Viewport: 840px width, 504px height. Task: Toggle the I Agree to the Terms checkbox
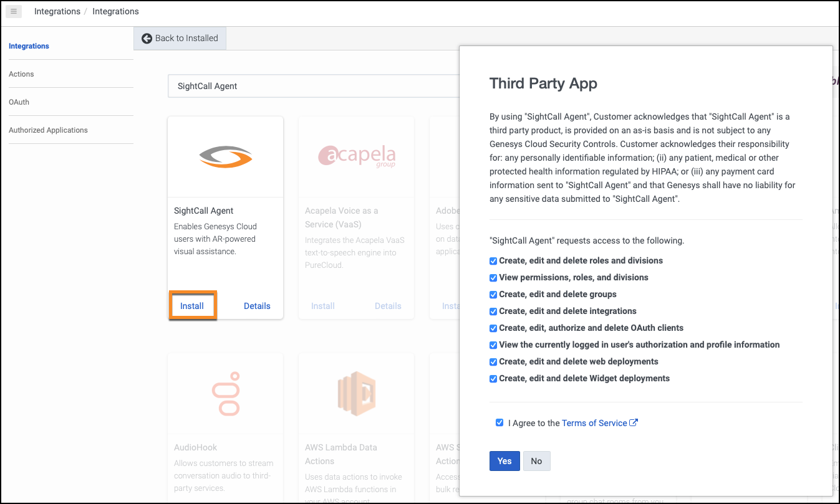pyautogui.click(x=500, y=422)
